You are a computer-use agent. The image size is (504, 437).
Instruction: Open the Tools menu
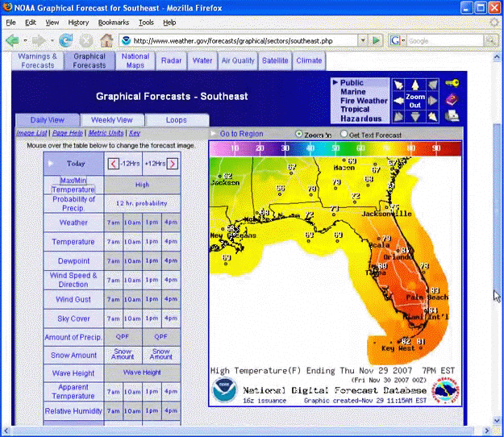click(146, 23)
